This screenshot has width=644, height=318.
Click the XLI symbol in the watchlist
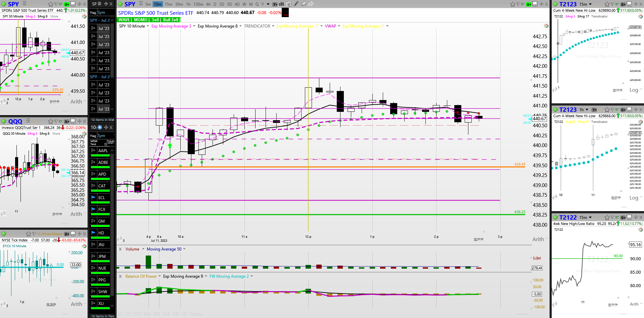[x=101, y=303]
